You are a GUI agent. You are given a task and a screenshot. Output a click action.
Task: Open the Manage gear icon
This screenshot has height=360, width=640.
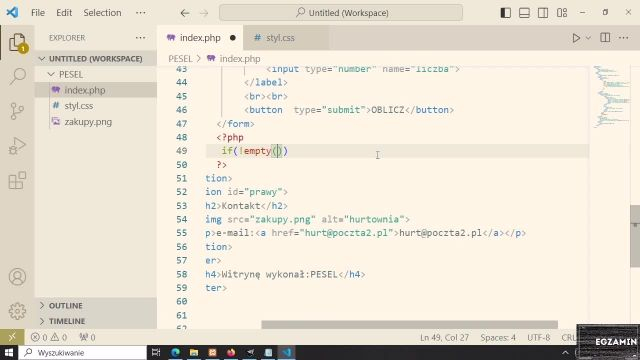(17, 311)
